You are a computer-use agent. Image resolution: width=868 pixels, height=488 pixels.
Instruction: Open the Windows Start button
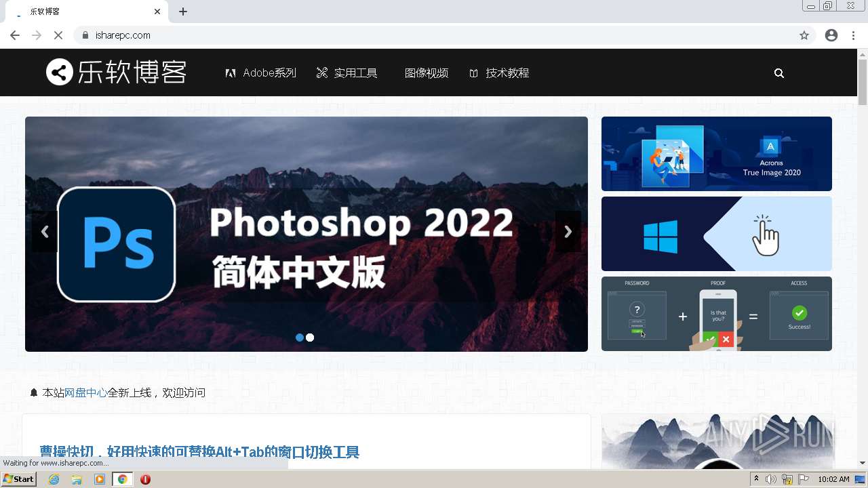tap(19, 479)
